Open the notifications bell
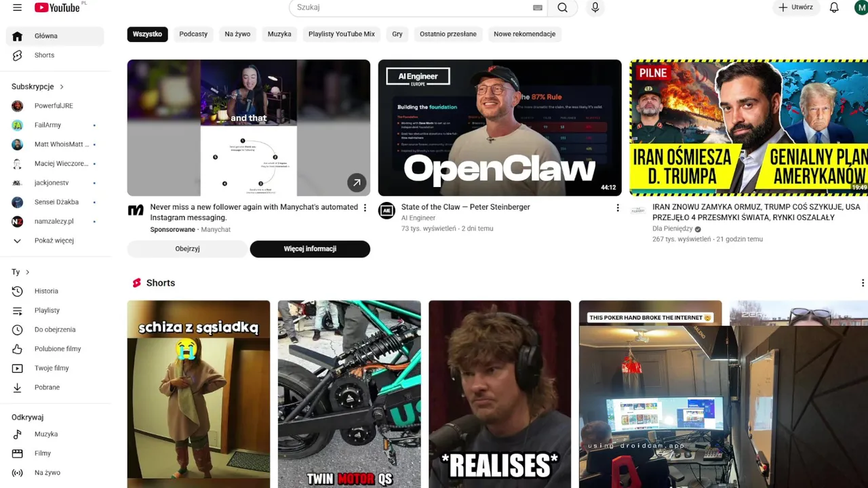The image size is (868, 488). [834, 7]
